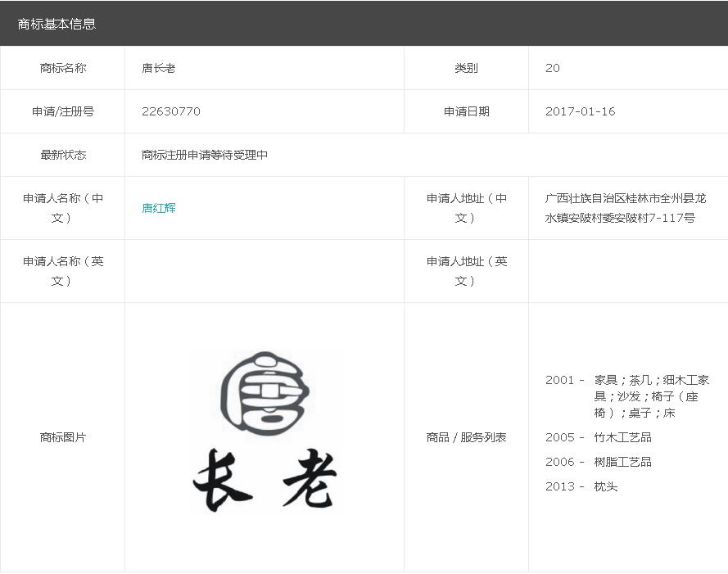
Task: Click the 申请/注册号 label
Action: (63, 111)
